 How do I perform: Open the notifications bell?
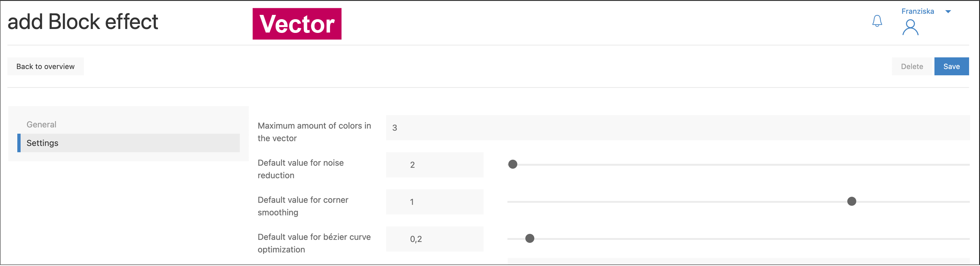877,21
